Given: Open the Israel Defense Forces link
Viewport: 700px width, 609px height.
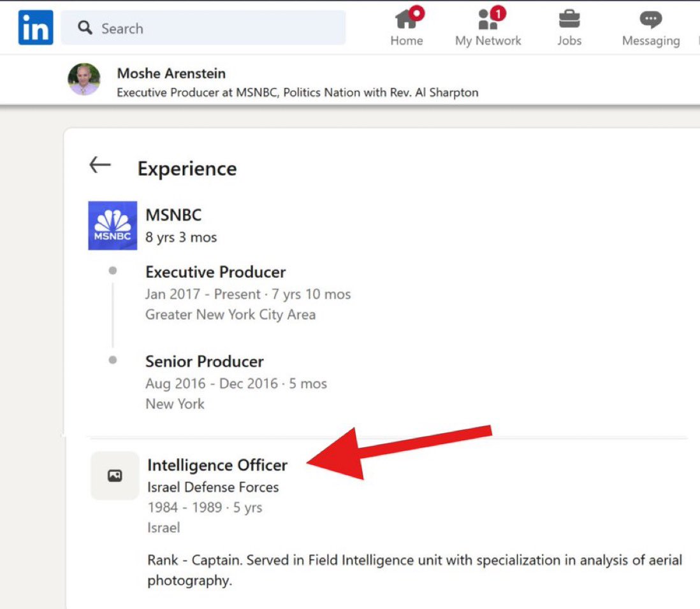Looking at the screenshot, I should pyautogui.click(x=213, y=487).
